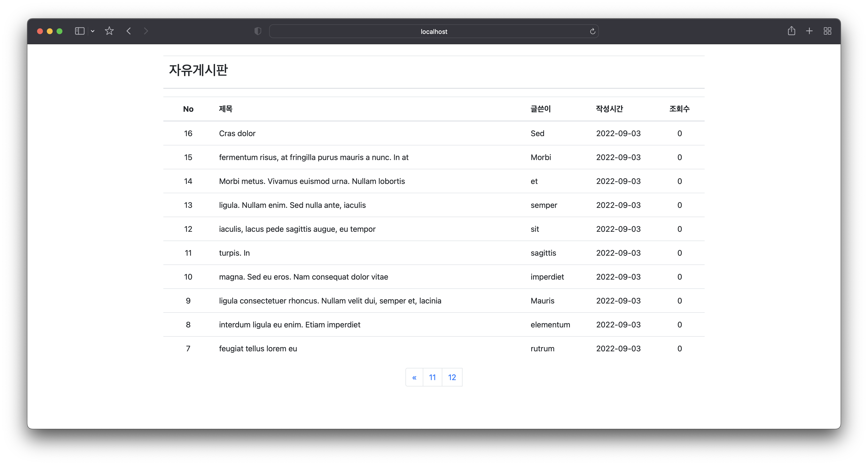Click the 자유게시판 heading

(x=198, y=70)
